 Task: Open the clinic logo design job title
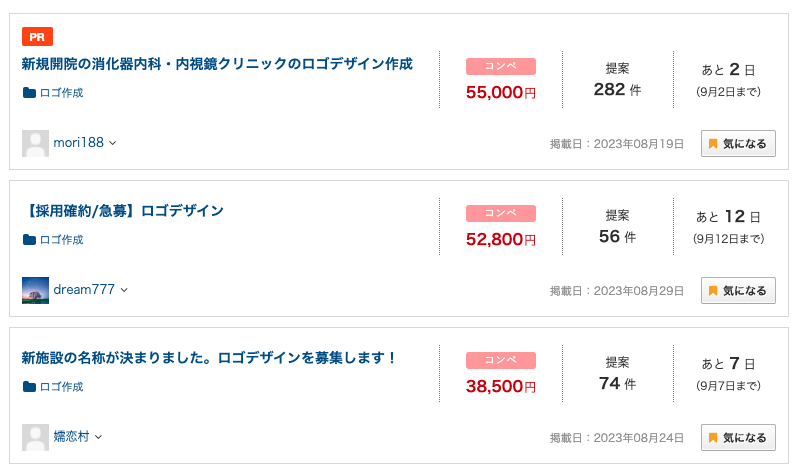click(217, 64)
